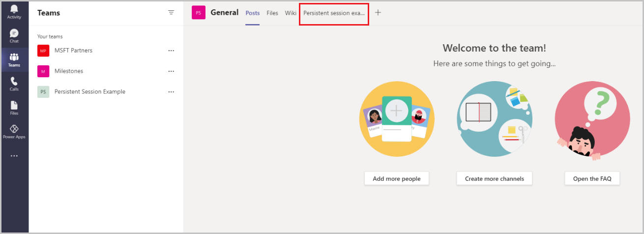Image resolution: width=644 pixels, height=234 pixels.
Task: Click the Create more channels button
Action: [x=495, y=178]
